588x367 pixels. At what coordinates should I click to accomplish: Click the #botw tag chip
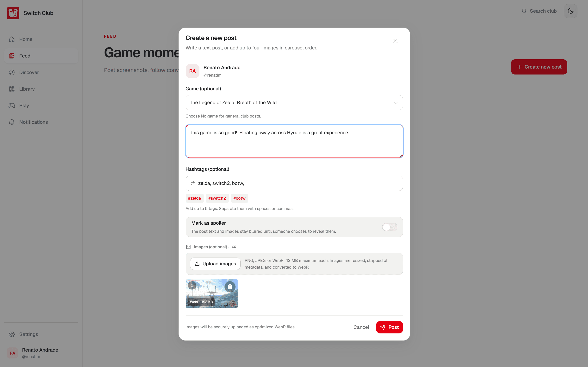(x=239, y=198)
